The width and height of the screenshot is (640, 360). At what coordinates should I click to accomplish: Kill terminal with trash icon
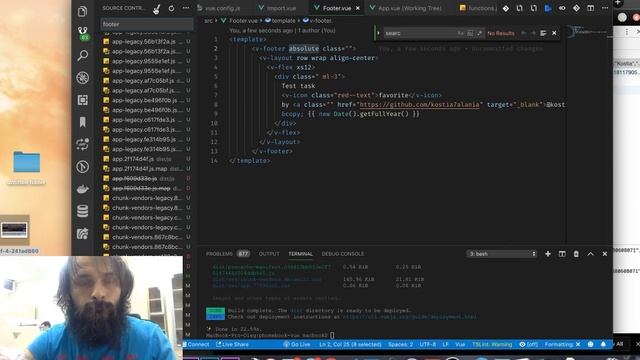576,254
